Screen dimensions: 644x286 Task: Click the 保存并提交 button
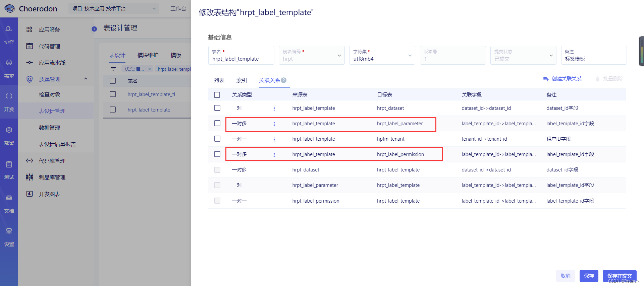tap(620, 276)
